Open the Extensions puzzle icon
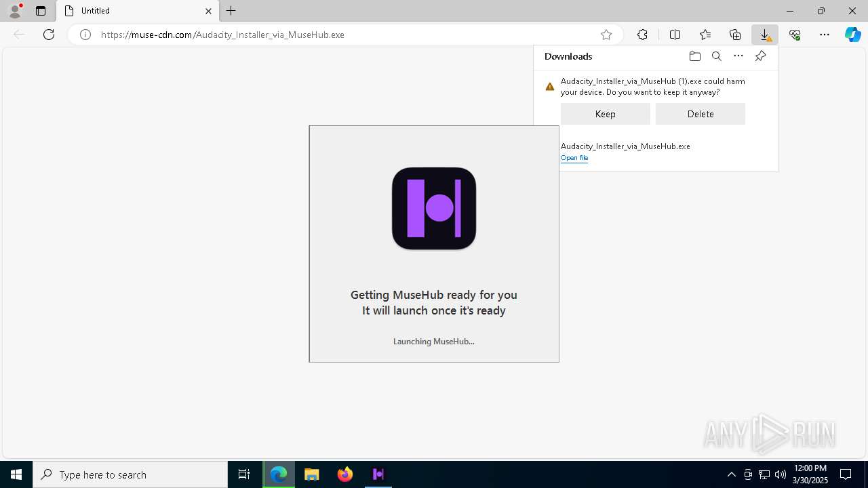 (x=642, y=35)
